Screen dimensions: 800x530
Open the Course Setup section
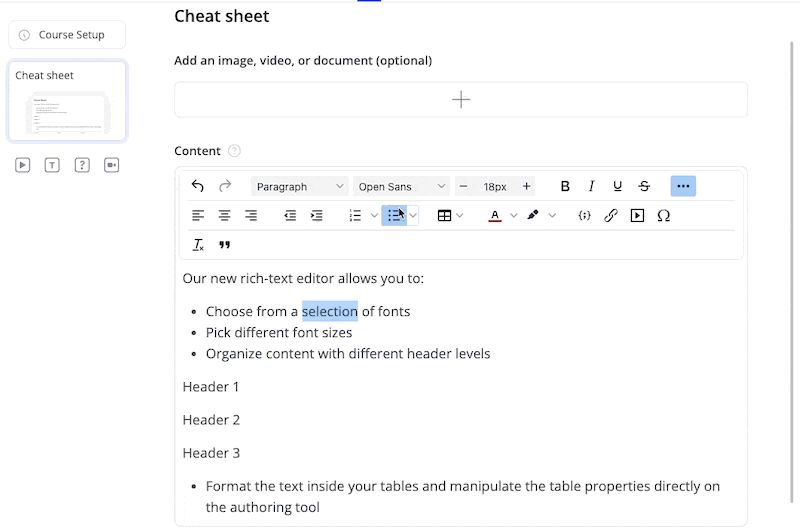click(x=68, y=35)
